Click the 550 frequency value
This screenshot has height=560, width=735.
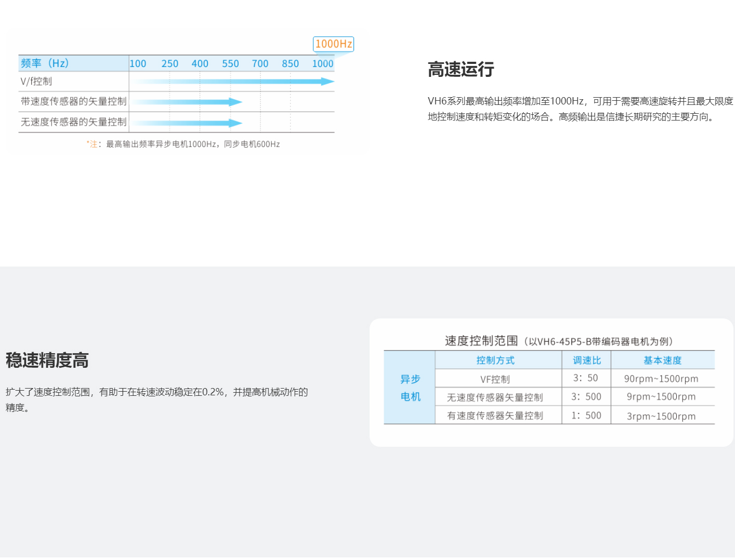tap(230, 63)
